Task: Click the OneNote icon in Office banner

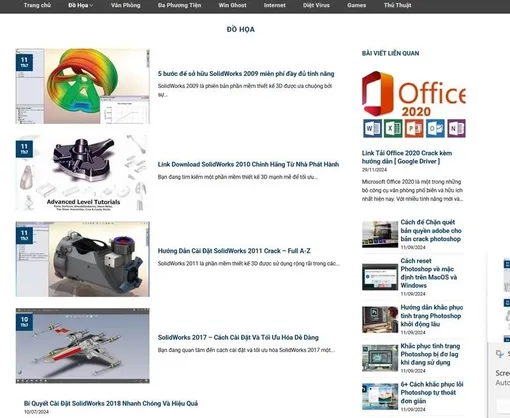Action: 456,128
